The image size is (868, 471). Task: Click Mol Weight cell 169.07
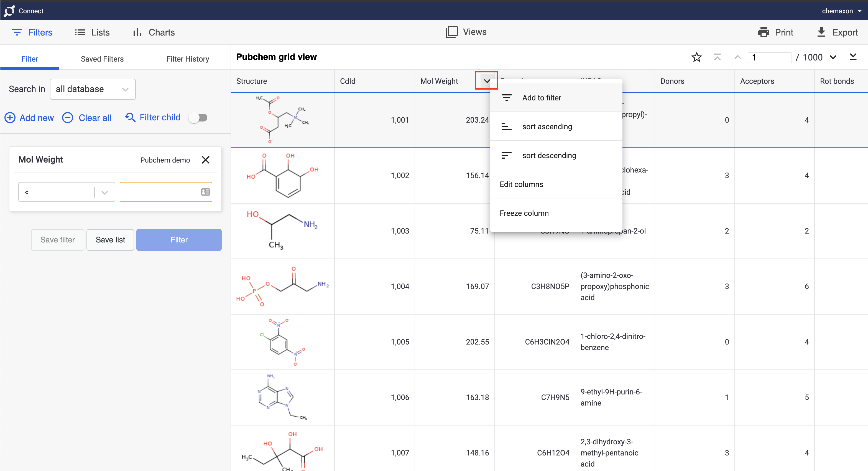tap(455, 287)
